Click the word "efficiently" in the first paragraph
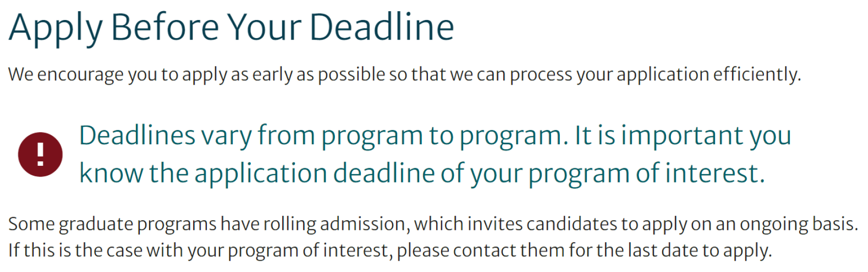The height and width of the screenshot is (272, 868). [x=756, y=74]
